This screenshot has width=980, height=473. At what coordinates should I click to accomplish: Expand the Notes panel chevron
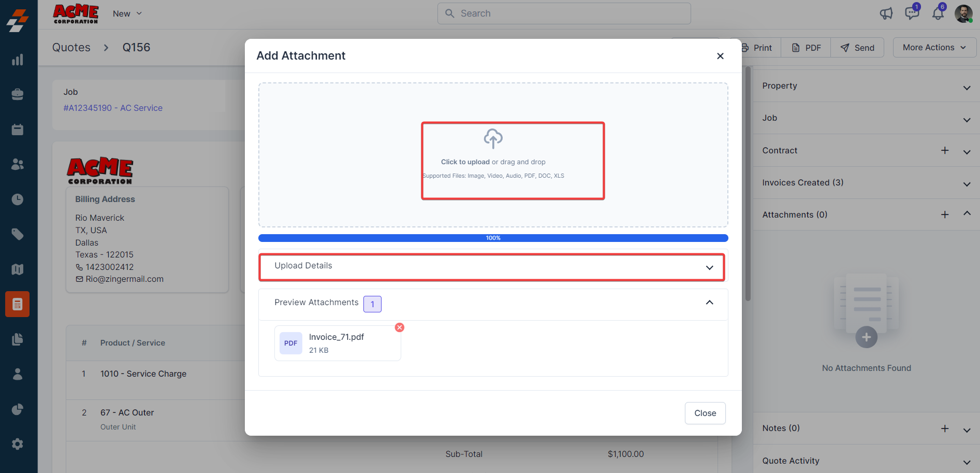point(967,431)
